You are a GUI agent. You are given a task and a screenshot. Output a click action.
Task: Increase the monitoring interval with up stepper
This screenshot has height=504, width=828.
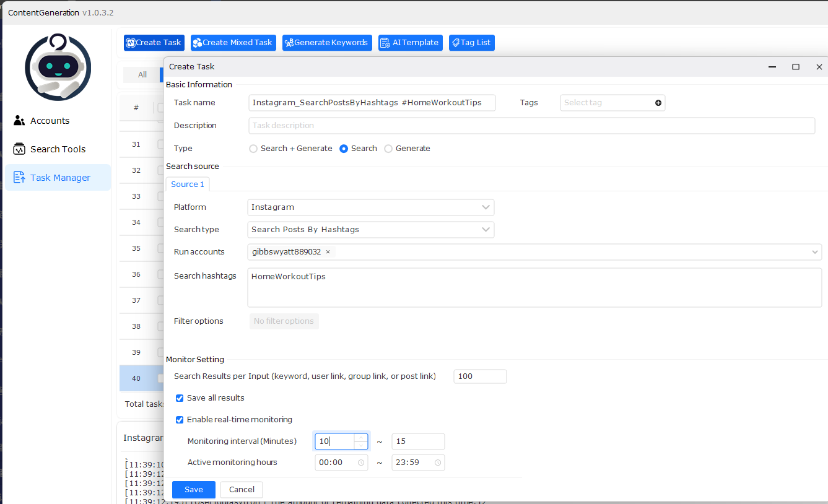(x=361, y=438)
